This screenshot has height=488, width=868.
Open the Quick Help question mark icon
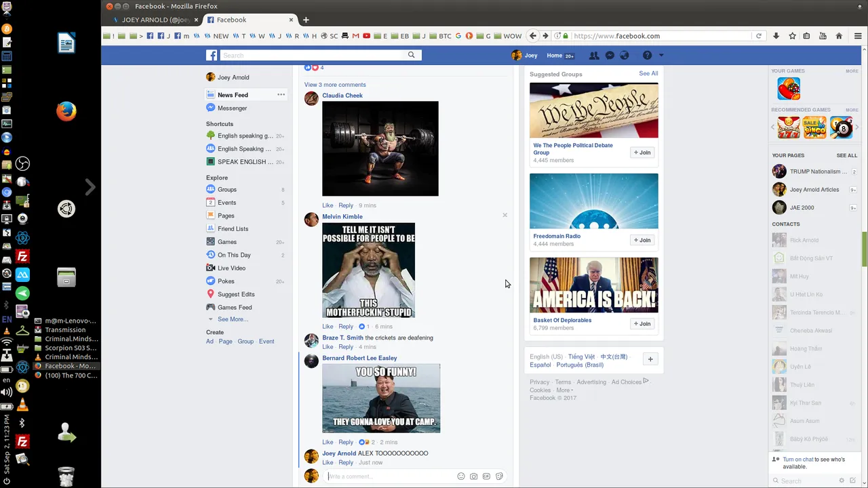647,56
